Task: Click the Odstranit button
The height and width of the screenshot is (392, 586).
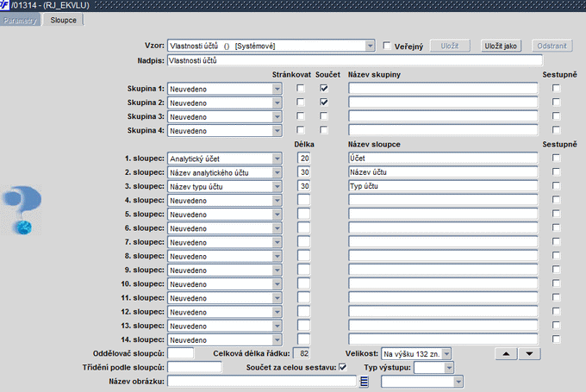Action: 552,46
